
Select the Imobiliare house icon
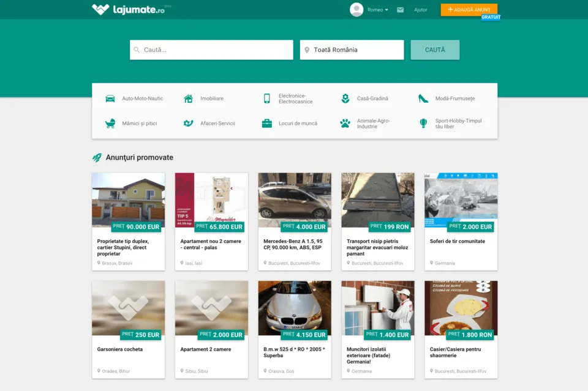[x=188, y=99]
